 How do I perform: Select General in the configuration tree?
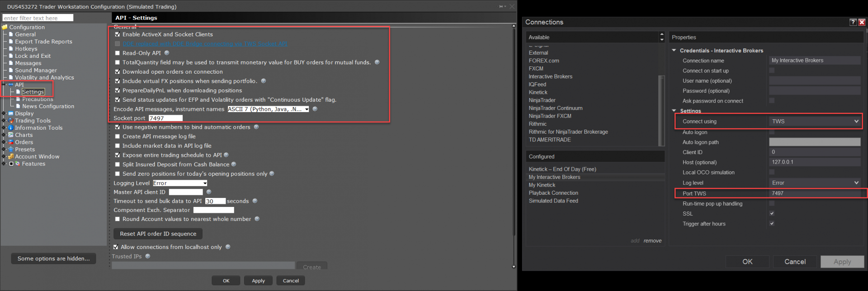[25, 34]
